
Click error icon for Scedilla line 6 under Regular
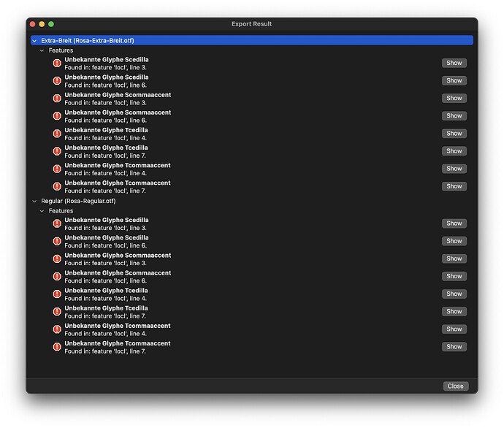pyautogui.click(x=57, y=241)
